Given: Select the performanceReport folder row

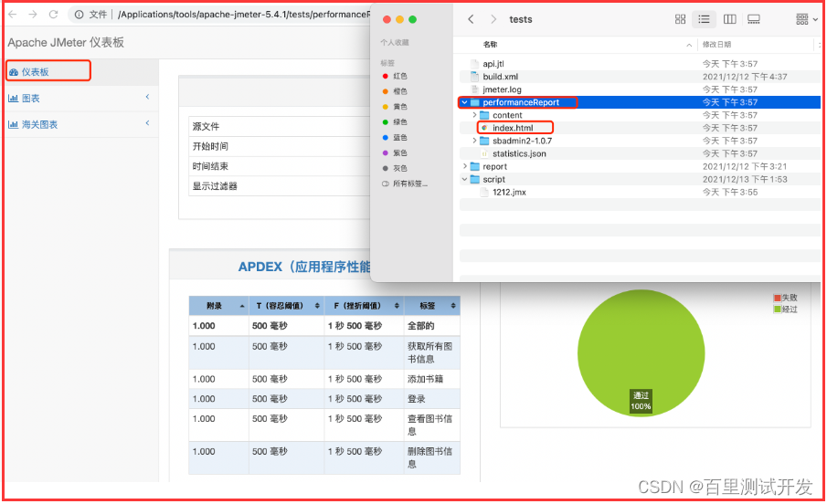Looking at the screenshot, I should [640, 102].
